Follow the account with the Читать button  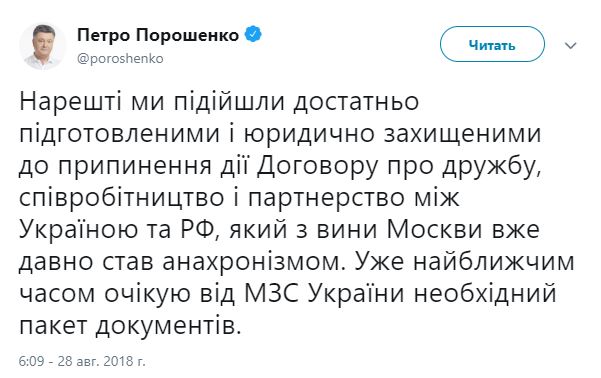pyautogui.click(x=492, y=44)
